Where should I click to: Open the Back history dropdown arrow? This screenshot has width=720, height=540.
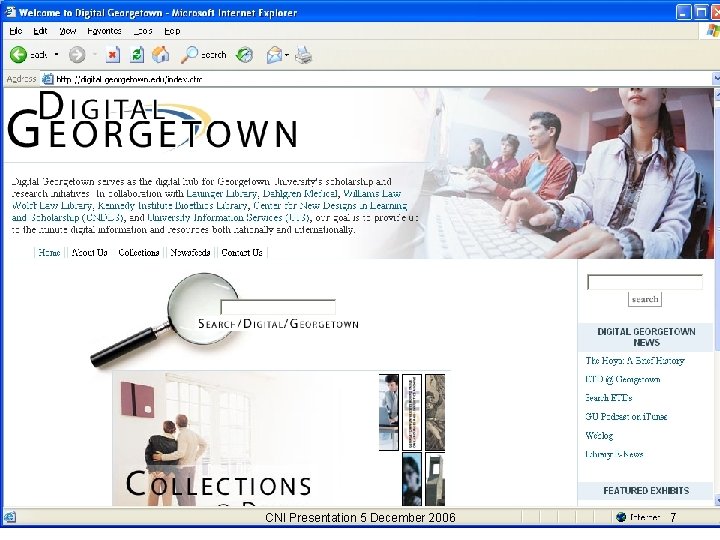[x=56, y=55]
